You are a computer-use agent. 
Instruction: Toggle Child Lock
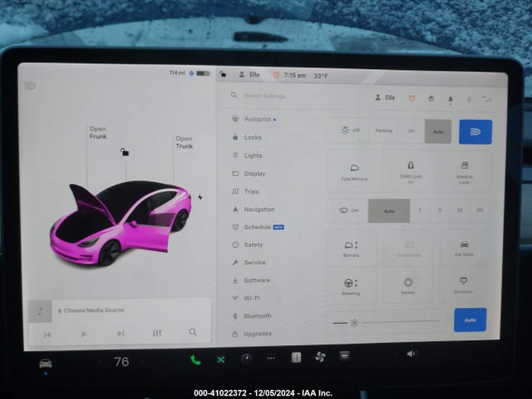(x=410, y=172)
